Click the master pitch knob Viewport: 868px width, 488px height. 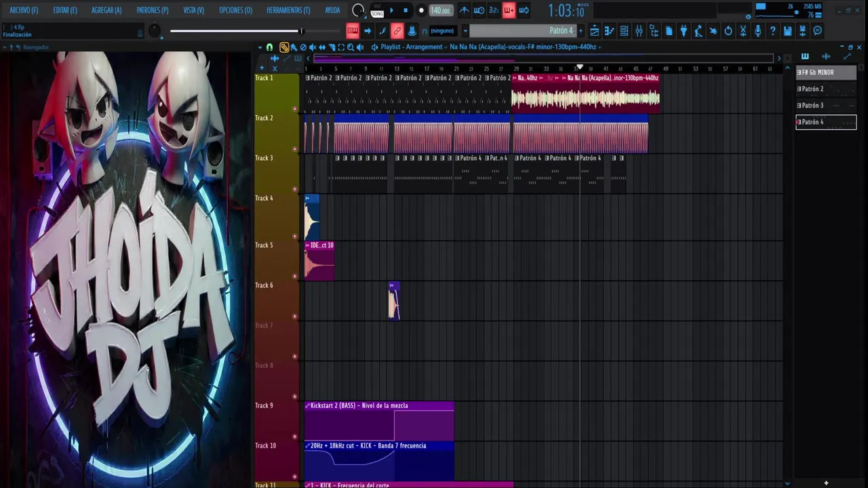click(x=155, y=30)
